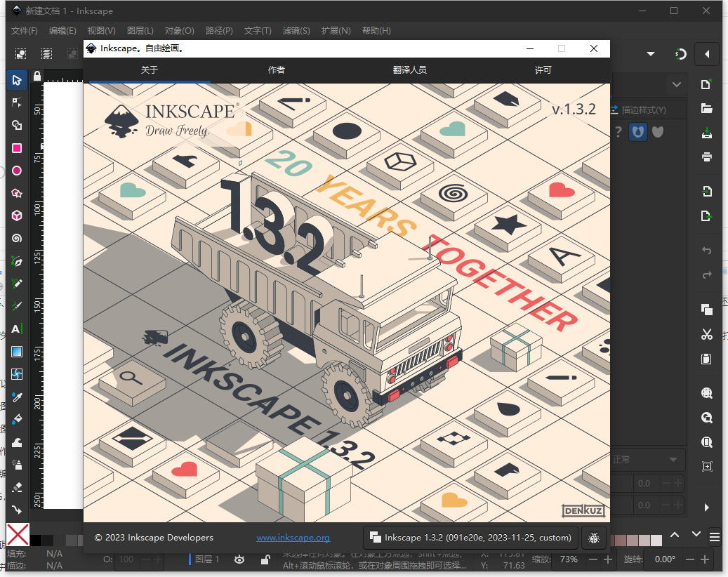The height and width of the screenshot is (577, 728).
Task: Open the www.inkscape.org link
Action: pyautogui.click(x=293, y=538)
